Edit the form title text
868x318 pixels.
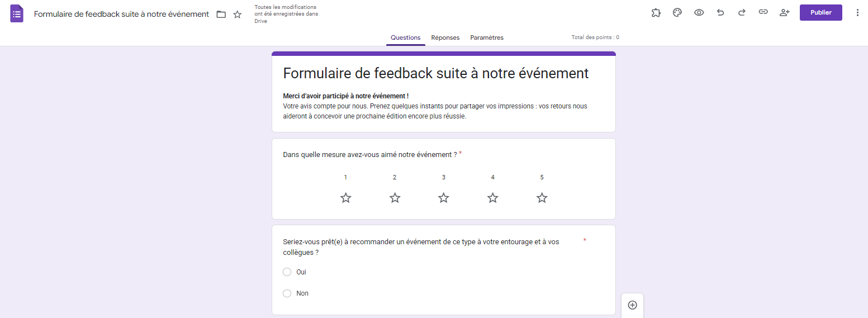click(x=436, y=73)
